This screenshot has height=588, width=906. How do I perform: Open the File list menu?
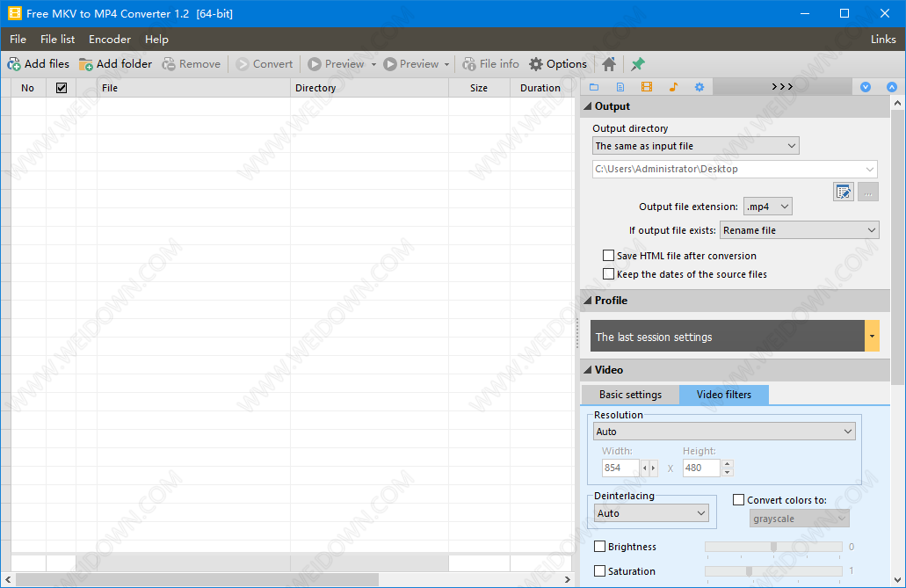[57, 40]
